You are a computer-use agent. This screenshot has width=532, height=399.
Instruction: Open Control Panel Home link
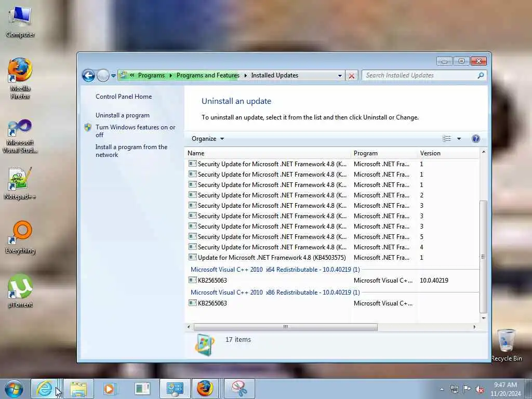pyautogui.click(x=124, y=96)
